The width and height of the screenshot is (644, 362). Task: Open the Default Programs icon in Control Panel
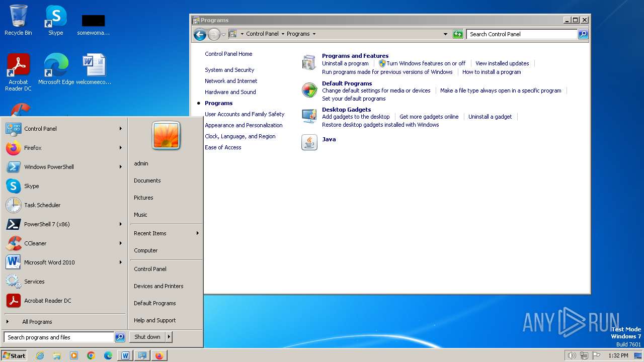(309, 90)
